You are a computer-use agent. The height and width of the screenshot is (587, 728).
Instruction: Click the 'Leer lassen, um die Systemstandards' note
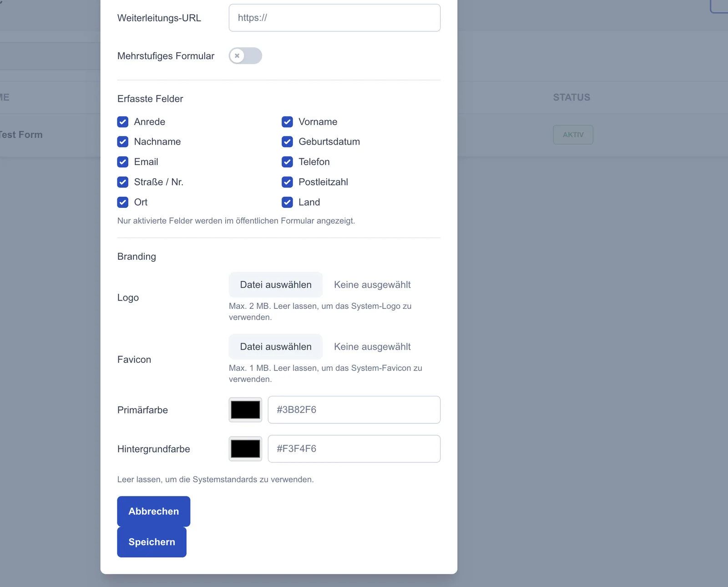pyautogui.click(x=216, y=479)
